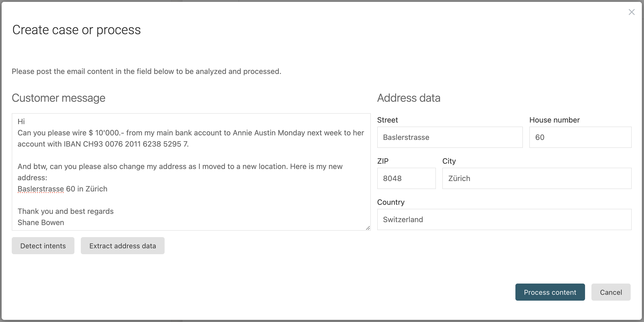Screen dimensions: 644x322
Task: Click the House number label
Action: click(x=554, y=120)
